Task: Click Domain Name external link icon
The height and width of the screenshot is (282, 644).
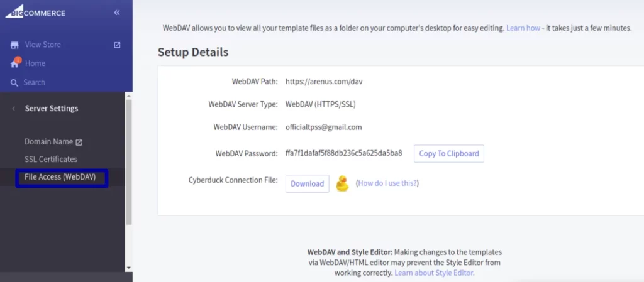Action: pyautogui.click(x=79, y=142)
